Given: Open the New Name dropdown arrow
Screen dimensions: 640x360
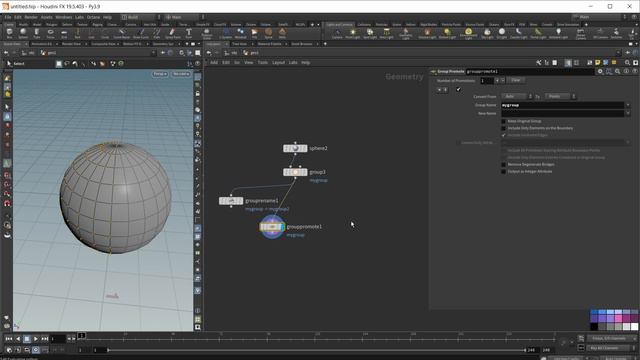Looking at the screenshot, I should click(x=628, y=113).
